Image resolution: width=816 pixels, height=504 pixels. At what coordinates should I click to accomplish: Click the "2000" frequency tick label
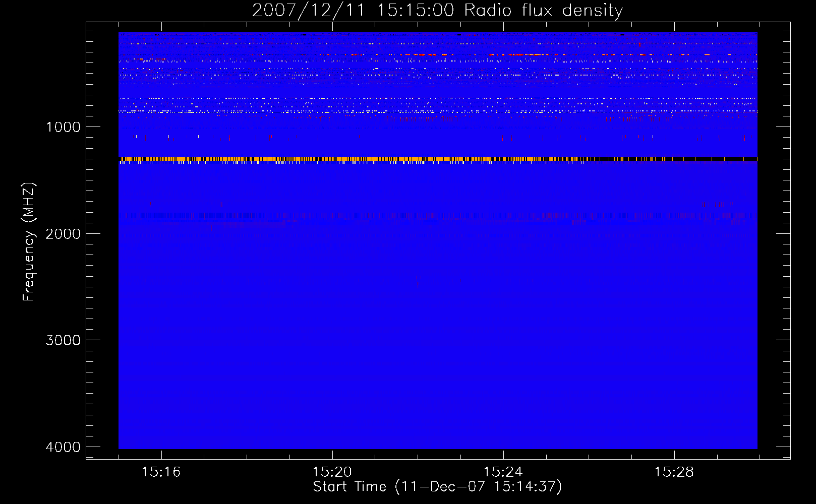tap(63, 233)
